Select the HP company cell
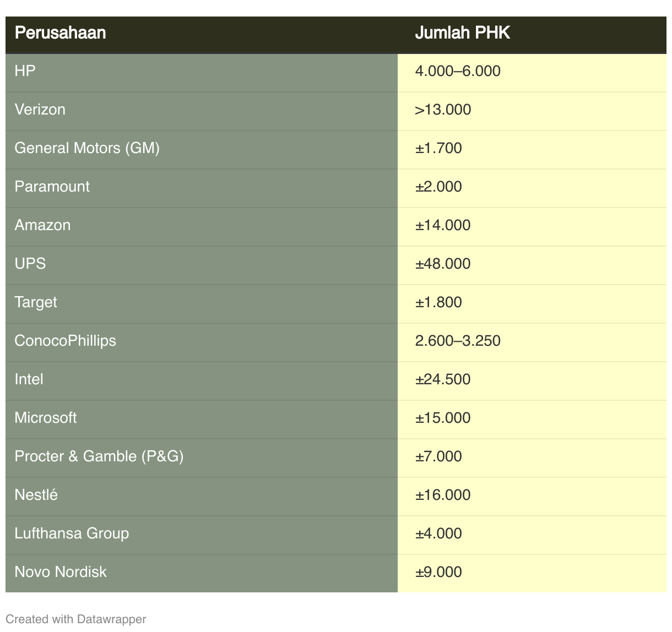 pyautogui.click(x=25, y=71)
